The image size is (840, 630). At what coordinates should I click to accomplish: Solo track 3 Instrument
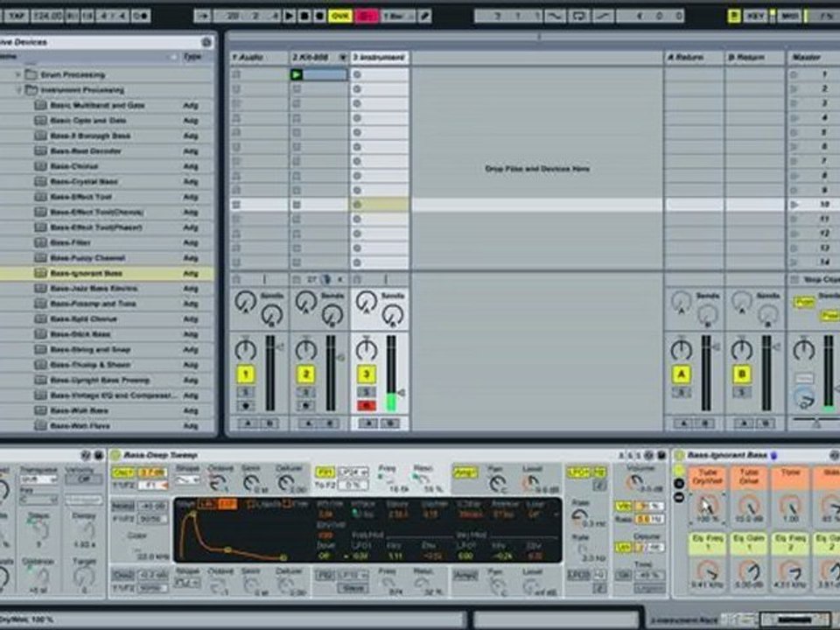click(x=367, y=392)
